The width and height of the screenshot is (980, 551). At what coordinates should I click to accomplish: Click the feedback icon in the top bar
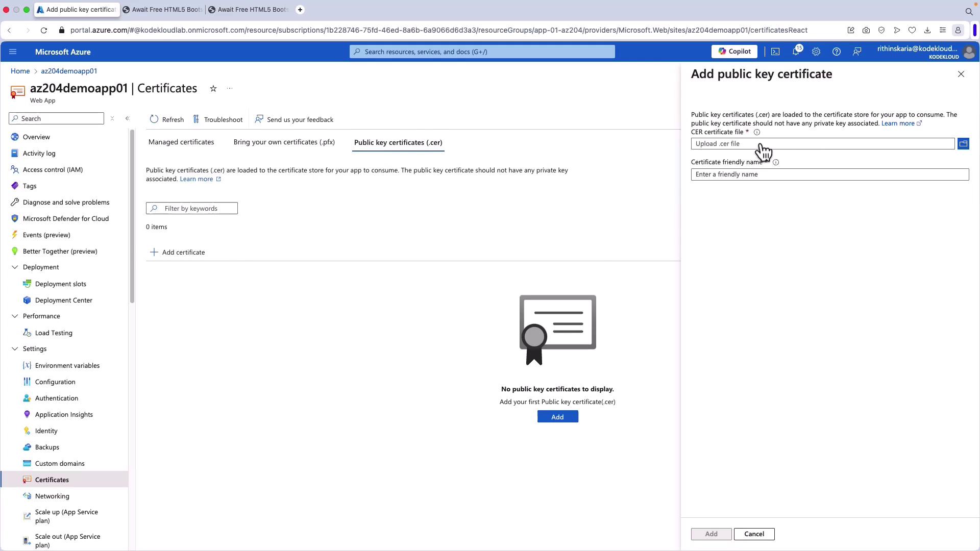coord(857,52)
